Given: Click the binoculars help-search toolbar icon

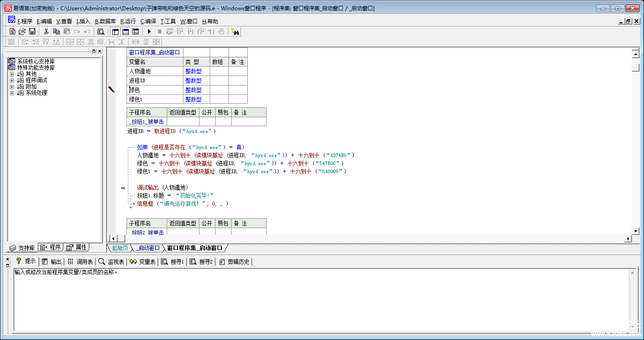Looking at the screenshot, I should 236,31.
